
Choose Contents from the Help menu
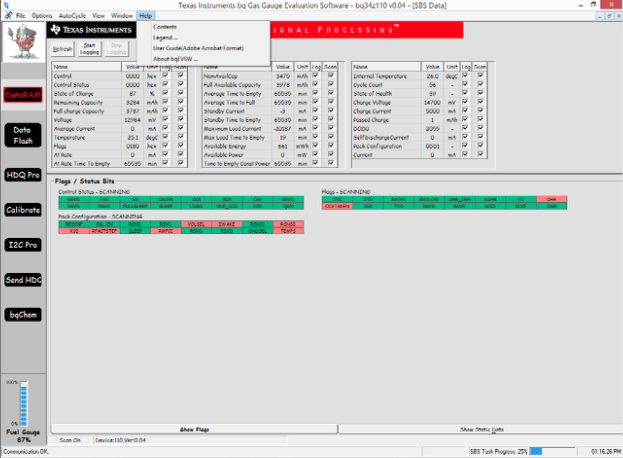165,27
